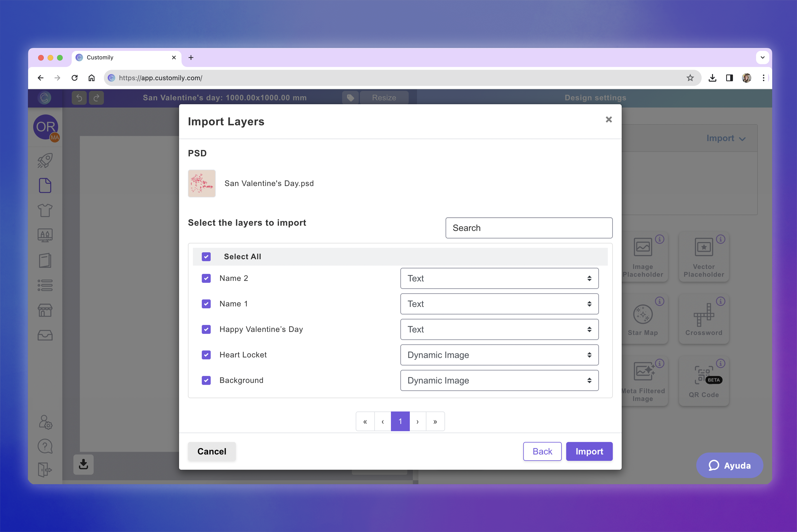This screenshot has height=532, width=797.
Task: Open the t-shirt products icon
Action: click(x=45, y=210)
